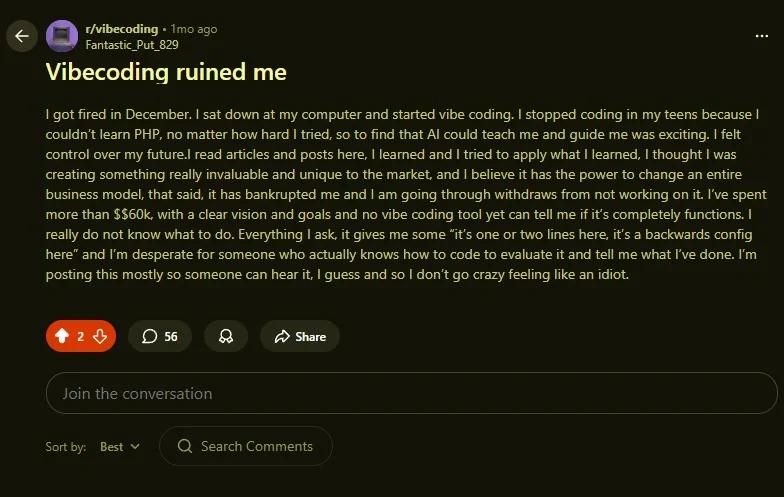Give an award using the award icon
This screenshot has height=497, width=784.
coord(226,337)
